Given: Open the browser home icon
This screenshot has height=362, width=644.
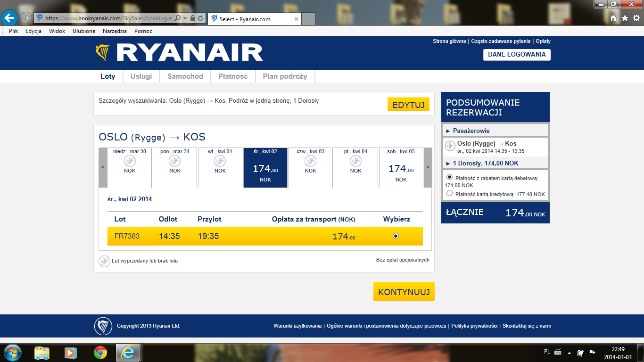Looking at the screenshot, I should pyautogui.click(x=613, y=18).
